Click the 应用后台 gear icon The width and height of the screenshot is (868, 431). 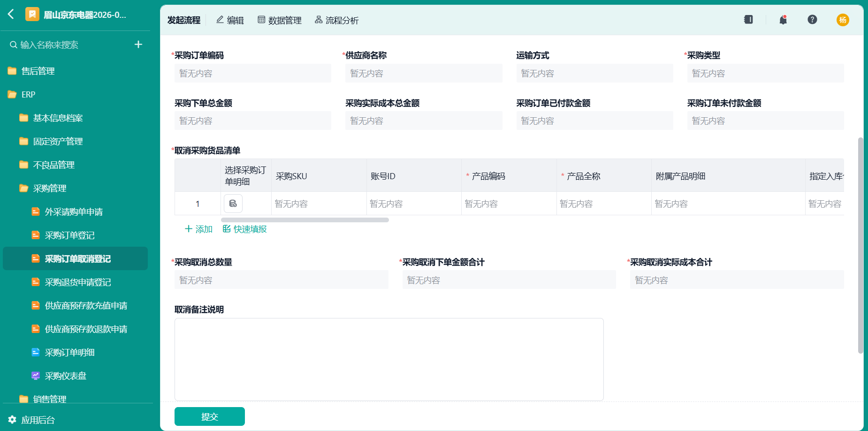pyautogui.click(x=12, y=420)
